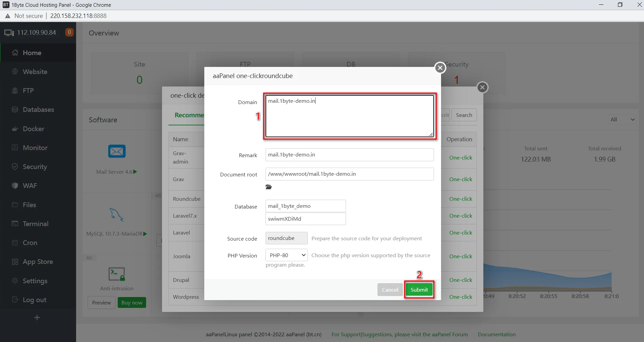Click One-click link in the Drupal row
Image resolution: width=644 pixels, height=342 pixels.
coord(461,280)
